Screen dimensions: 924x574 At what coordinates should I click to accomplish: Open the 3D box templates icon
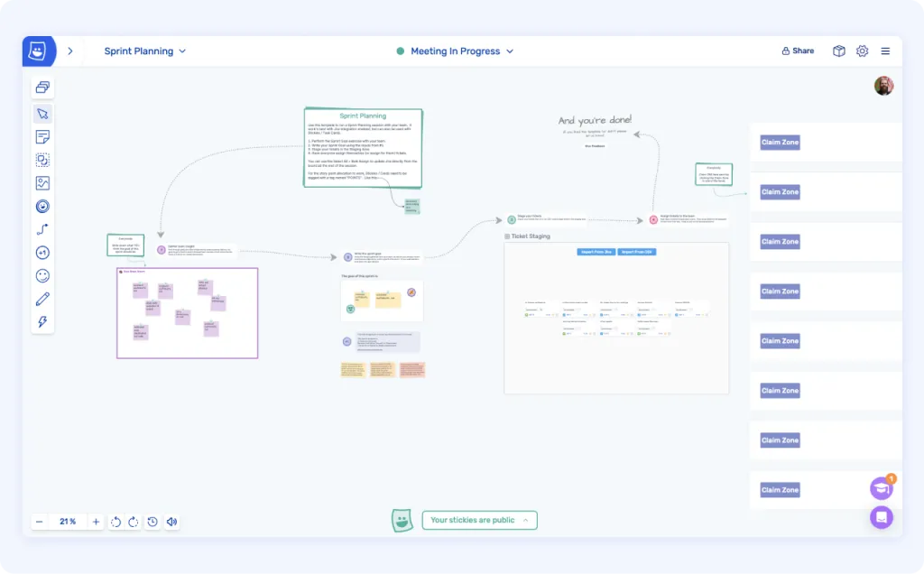(x=838, y=51)
